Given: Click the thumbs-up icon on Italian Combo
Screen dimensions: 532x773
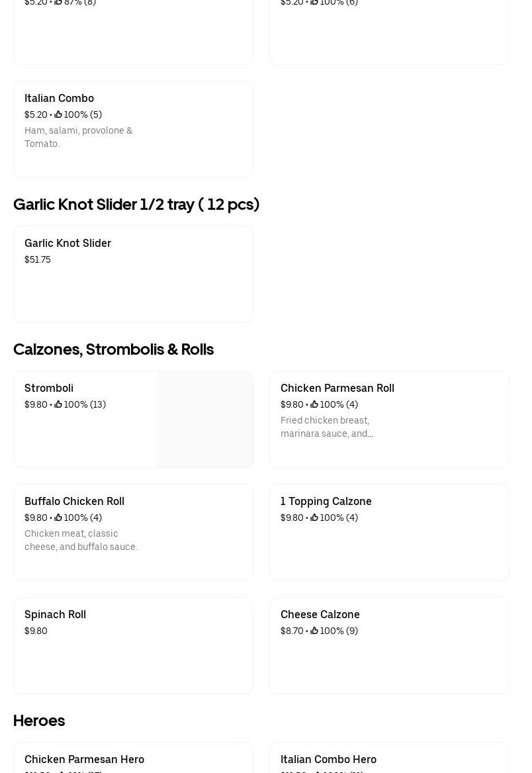Looking at the screenshot, I should click(58, 114).
